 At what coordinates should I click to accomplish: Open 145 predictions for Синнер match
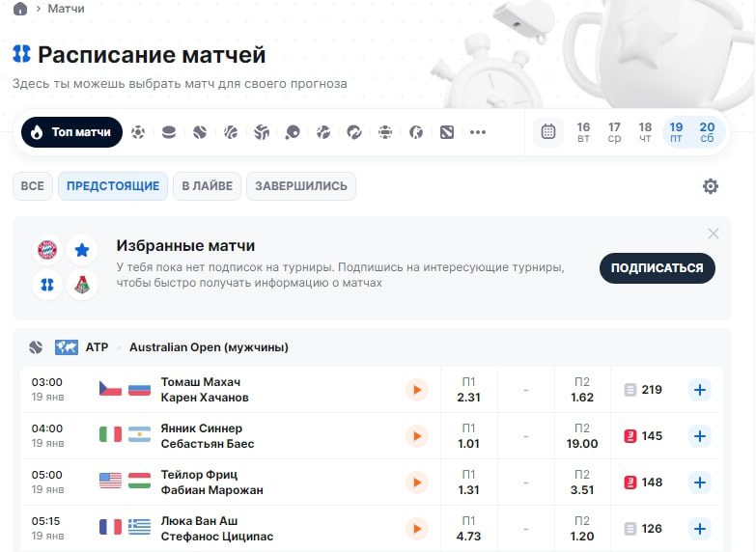point(643,436)
